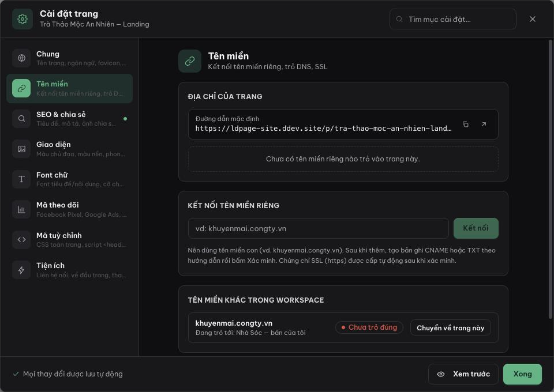Go to Font chữ settings

(x=70, y=179)
